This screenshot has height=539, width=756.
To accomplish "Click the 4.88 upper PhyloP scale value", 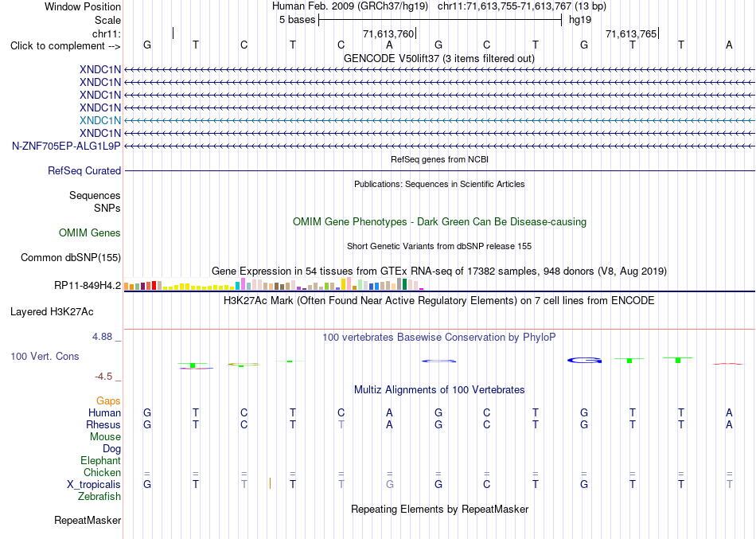I will [102, 337].
